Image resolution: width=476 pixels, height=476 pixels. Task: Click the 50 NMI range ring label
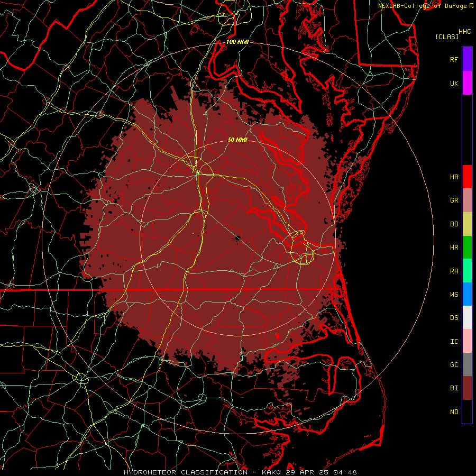[x=237, y=140]
